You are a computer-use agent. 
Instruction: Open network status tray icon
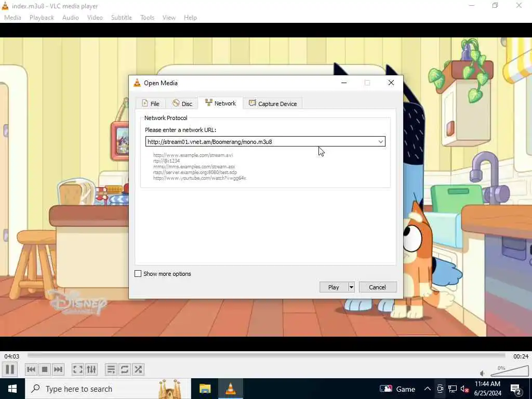pos(453,389)
